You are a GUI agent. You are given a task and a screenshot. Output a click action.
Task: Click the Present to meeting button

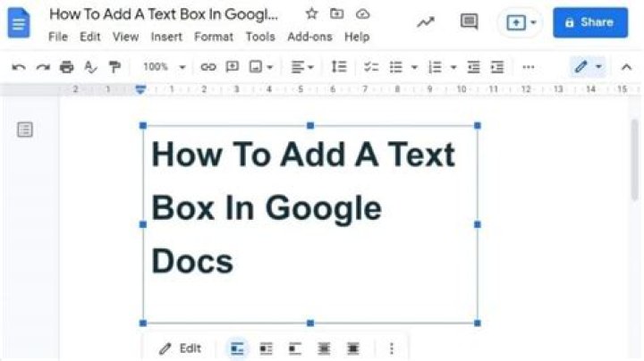[516, 22]
